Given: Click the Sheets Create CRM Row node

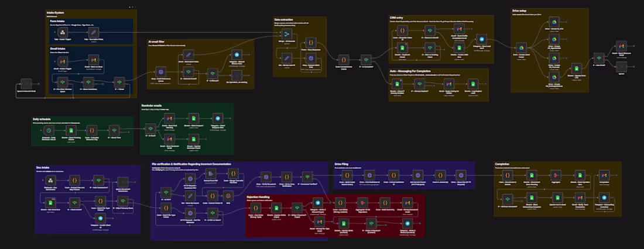Looking at the screenshot, I should (460, 49).
